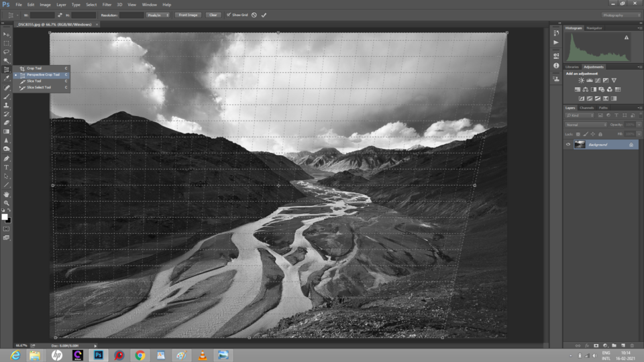Viewport: 644px width, 362px height.
Task: Switch to the Navigator tab
Action: 594,28
